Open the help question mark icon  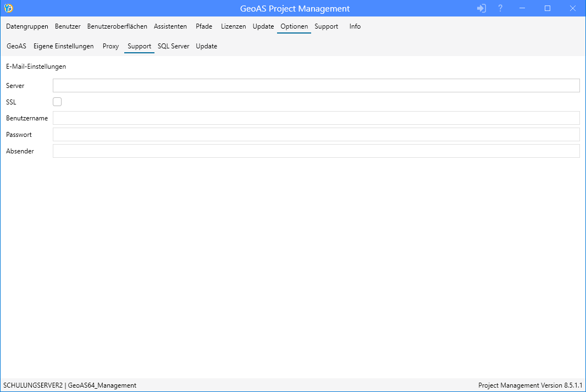coord(500,8)
